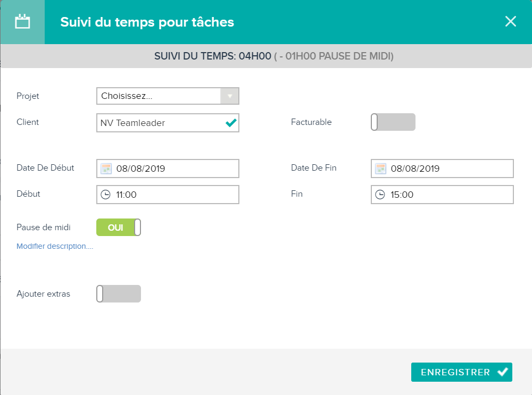
Task: Expand the Projet dropdown arrow
Action: point(230,96)
